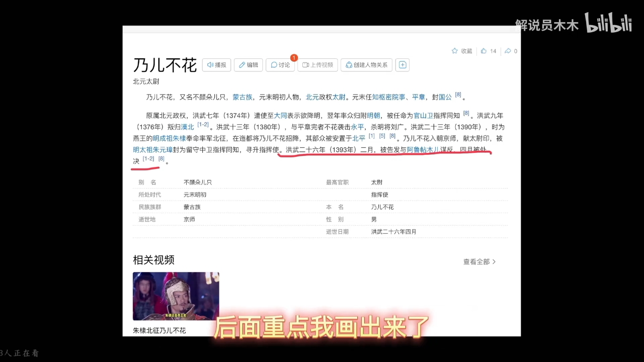Select 乃儿不花 in the 本名 row

pyautogui.click(x=382, y=207)
